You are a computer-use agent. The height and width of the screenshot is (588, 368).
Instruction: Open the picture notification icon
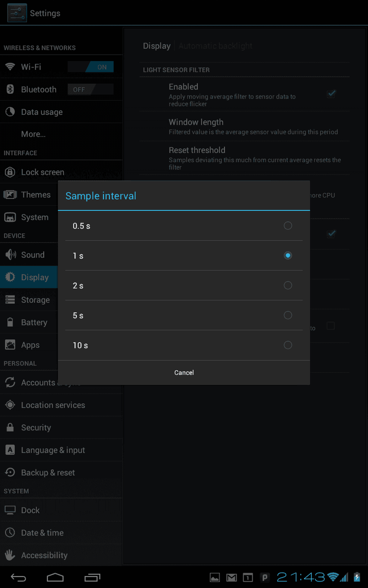(214, 577)
